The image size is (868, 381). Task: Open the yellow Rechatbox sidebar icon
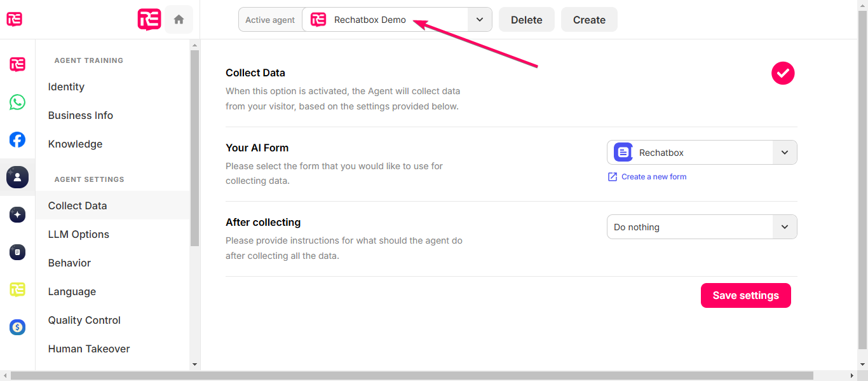click(18, 290)
